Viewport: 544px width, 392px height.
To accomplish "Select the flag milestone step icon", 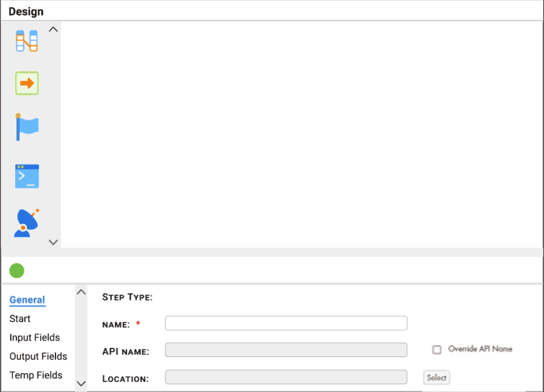I will click(27, 127).
